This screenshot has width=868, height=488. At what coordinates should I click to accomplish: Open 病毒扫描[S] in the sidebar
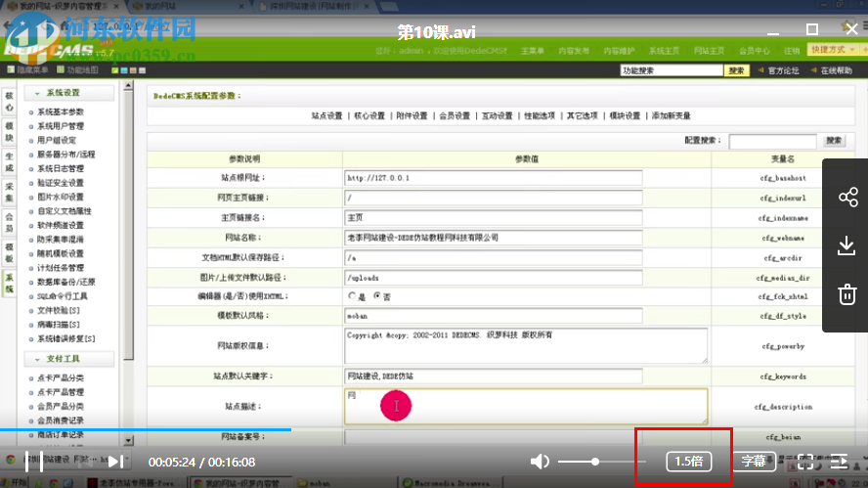(x=58, y=325)
